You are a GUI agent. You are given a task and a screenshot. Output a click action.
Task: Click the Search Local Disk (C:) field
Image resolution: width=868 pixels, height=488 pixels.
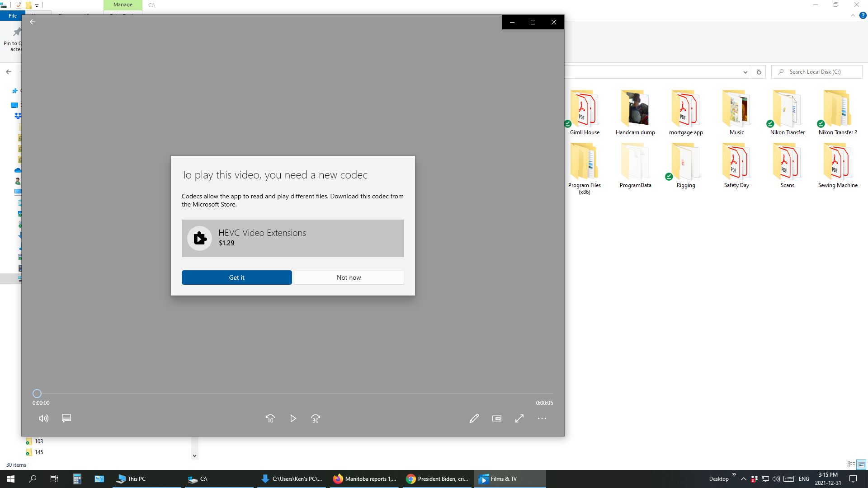pyautogui.click(x=816, y=72)
